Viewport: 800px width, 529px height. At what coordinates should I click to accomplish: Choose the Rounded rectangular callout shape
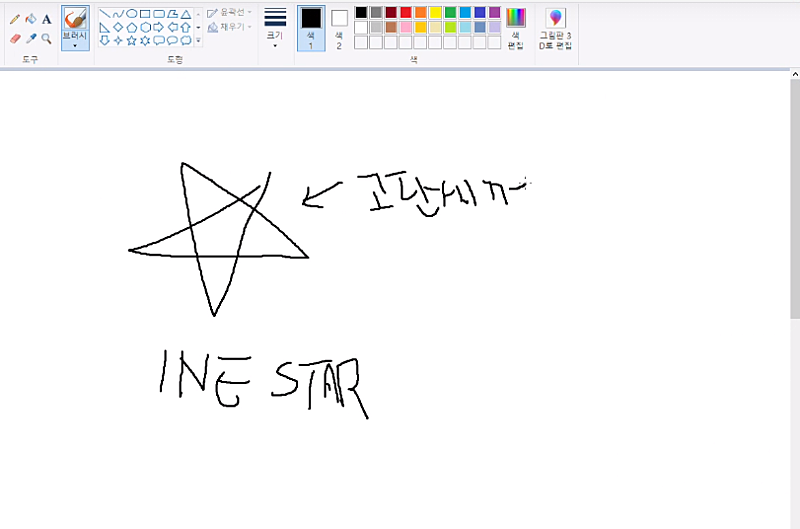point(159,40)
